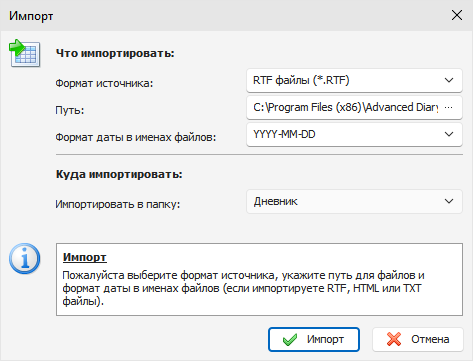This screenshot has height=361, width=473.
Task: Expand the date format YYYY-MM-DD dropdown arrow
Action: click(449, 134)
